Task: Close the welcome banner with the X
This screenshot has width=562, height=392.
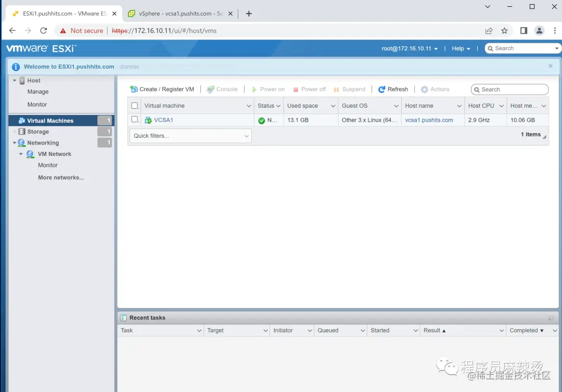Action: [550, 66]
